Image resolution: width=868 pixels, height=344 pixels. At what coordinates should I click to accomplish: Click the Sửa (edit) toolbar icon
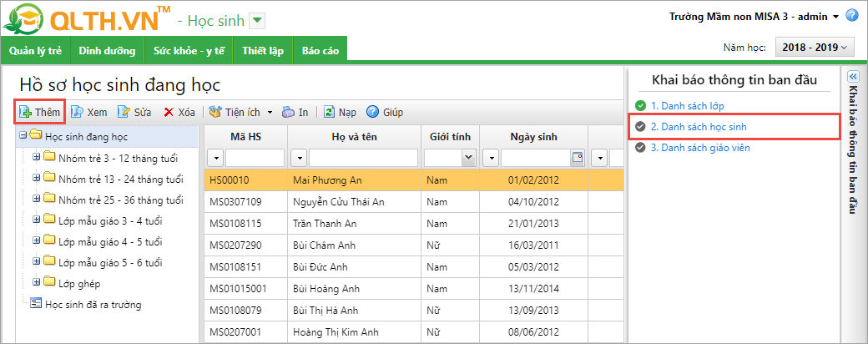click(124, 112)
